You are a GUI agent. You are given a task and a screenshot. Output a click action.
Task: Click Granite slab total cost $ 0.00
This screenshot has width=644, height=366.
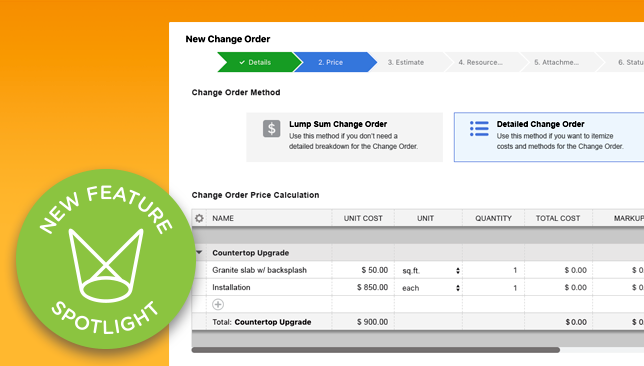tap(575, 270)
